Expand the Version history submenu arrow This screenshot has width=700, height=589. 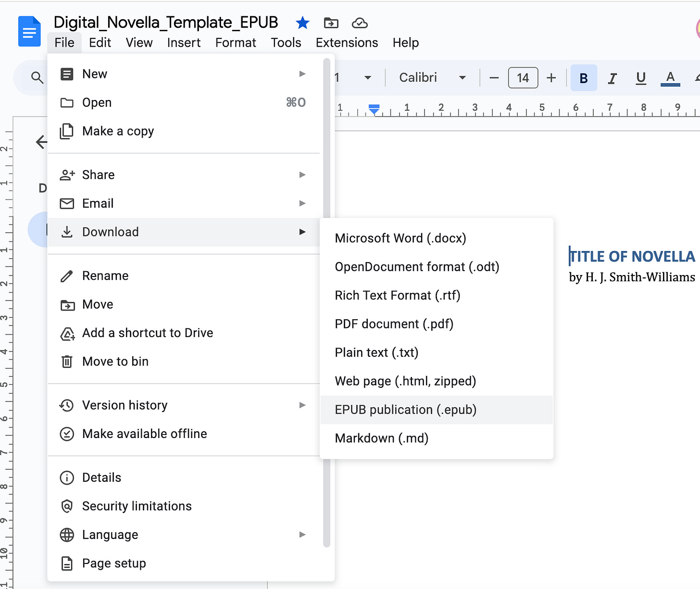pyautogui.click(x=302, y=405)
